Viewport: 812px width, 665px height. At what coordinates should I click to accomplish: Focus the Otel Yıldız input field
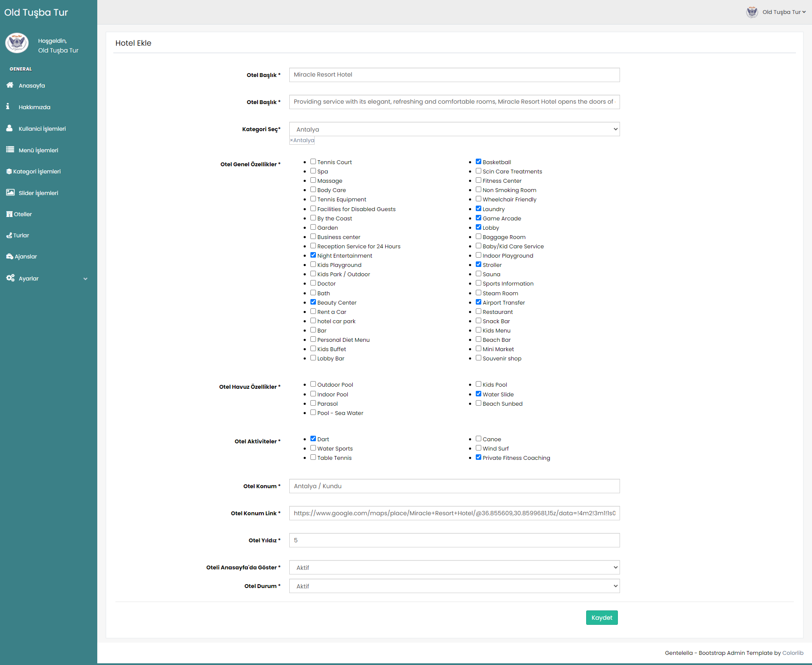point(454,540)
